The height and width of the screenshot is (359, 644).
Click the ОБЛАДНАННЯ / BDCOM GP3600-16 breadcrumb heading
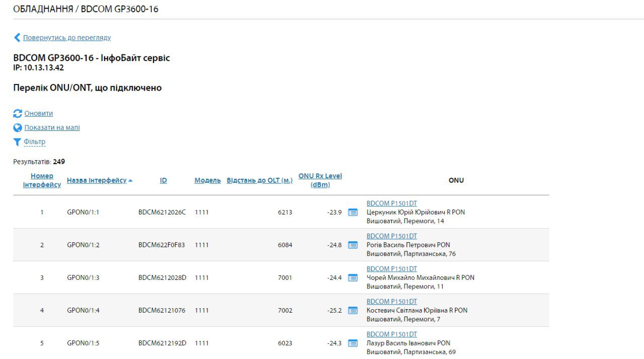pyautogui.click(x=86, y=9)
